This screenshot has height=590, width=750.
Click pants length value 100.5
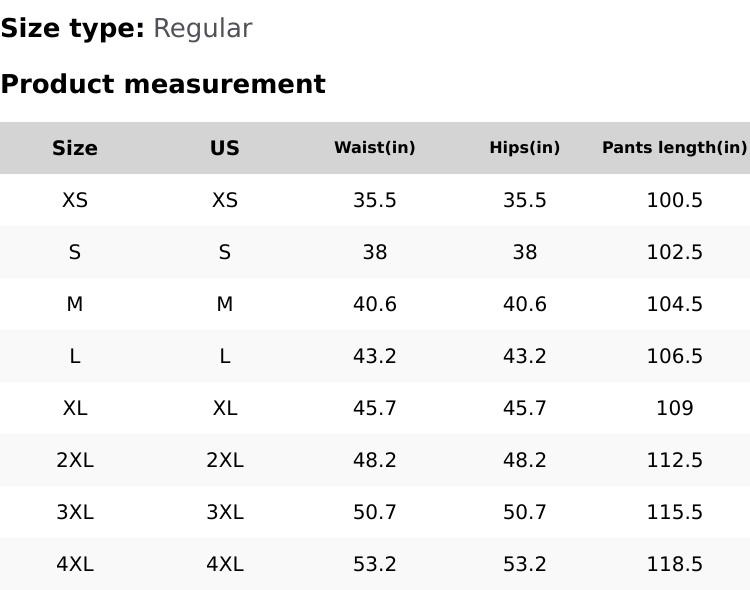675,200
